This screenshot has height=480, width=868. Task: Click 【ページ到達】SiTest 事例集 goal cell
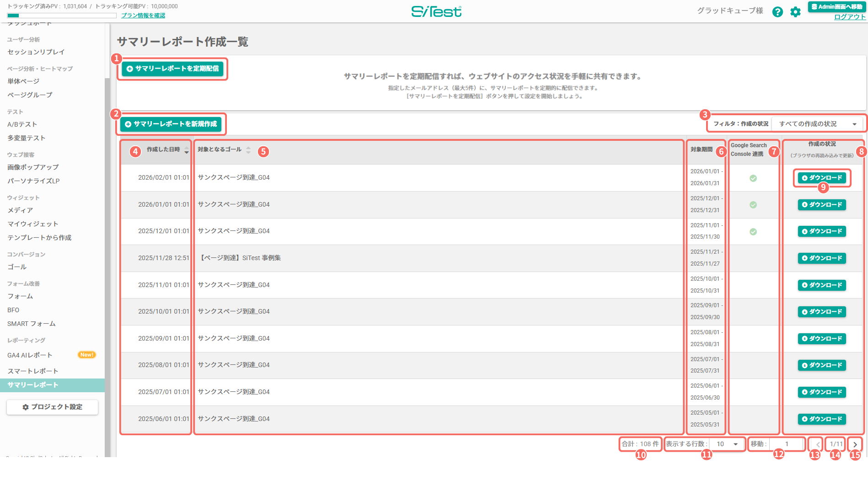tap(240, 258)
